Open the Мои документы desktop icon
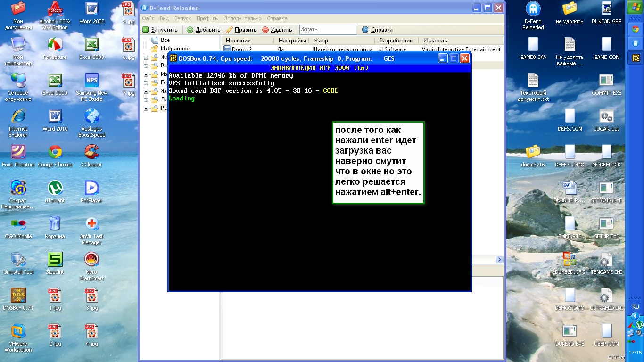Viewport: 644px width, 362px height. point(18,16)
